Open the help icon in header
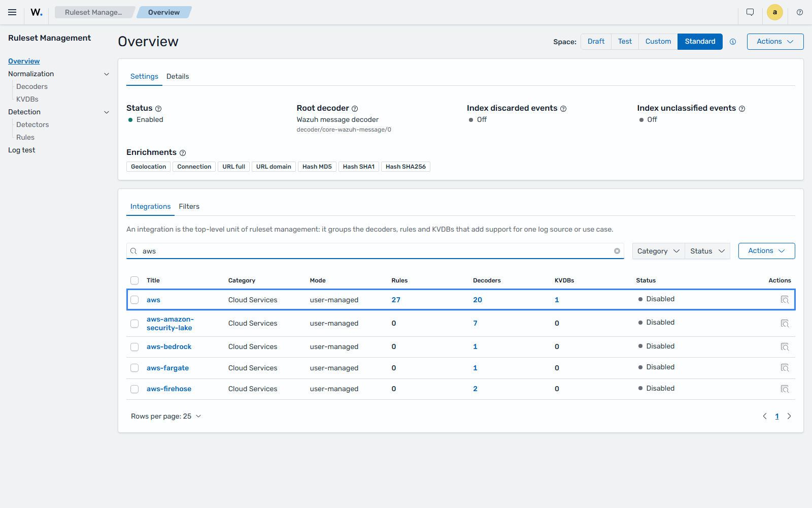The image size is (812, 508). click(800, 12)
